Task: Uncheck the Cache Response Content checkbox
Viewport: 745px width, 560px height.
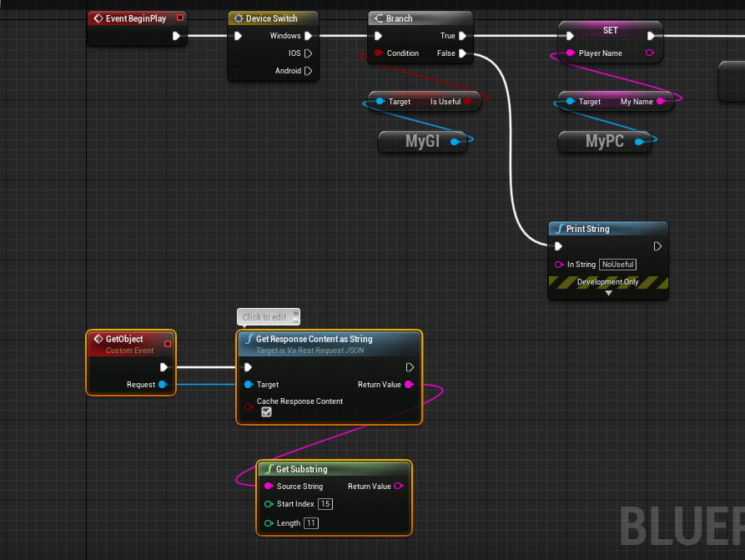Action: click(x=266, y=411)
